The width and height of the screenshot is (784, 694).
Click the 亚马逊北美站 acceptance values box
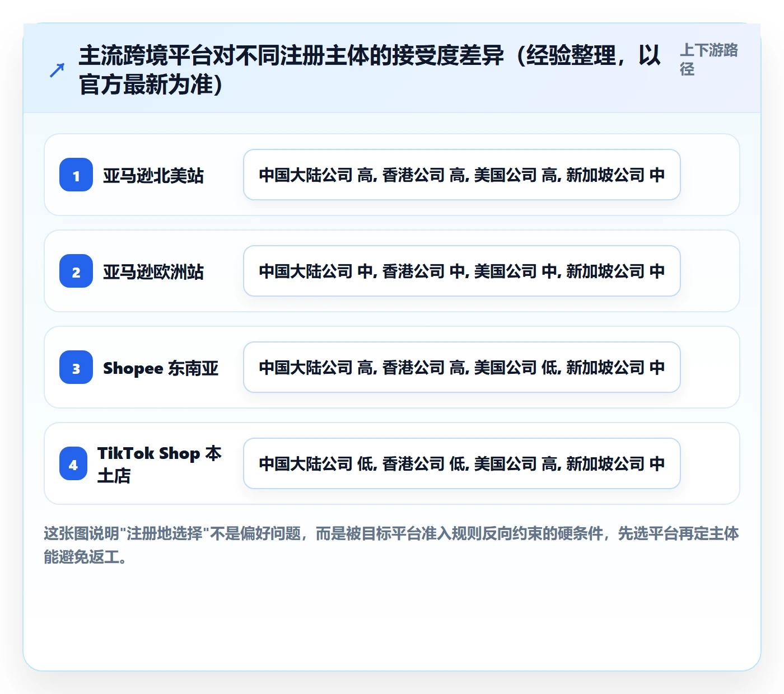462,175
